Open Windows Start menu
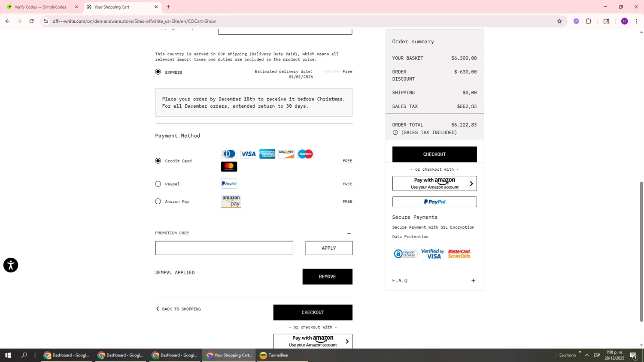Image resolution: width=644 pixels, height=362 pixels. (7, 355)
